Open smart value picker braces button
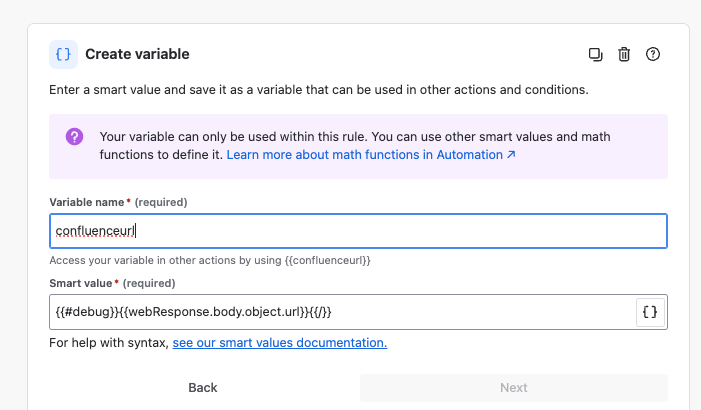Screen dimensions: 701x410 point(650,312)
